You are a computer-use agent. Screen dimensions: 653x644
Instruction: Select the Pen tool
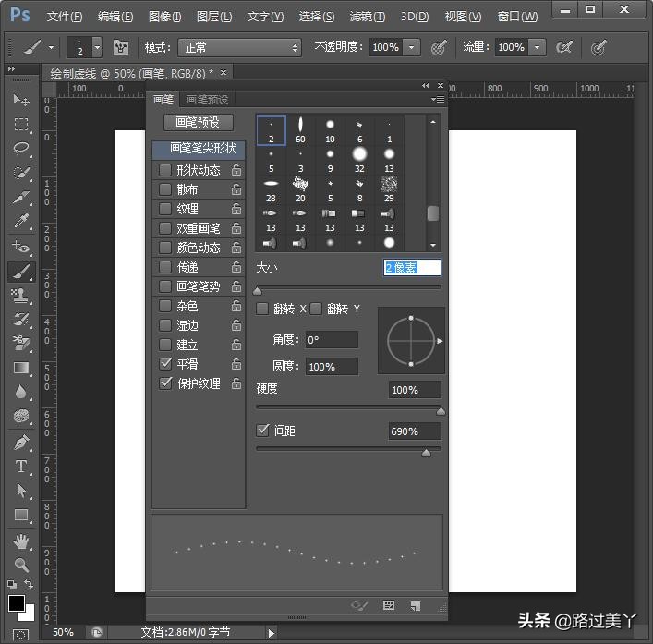point(21,443)
